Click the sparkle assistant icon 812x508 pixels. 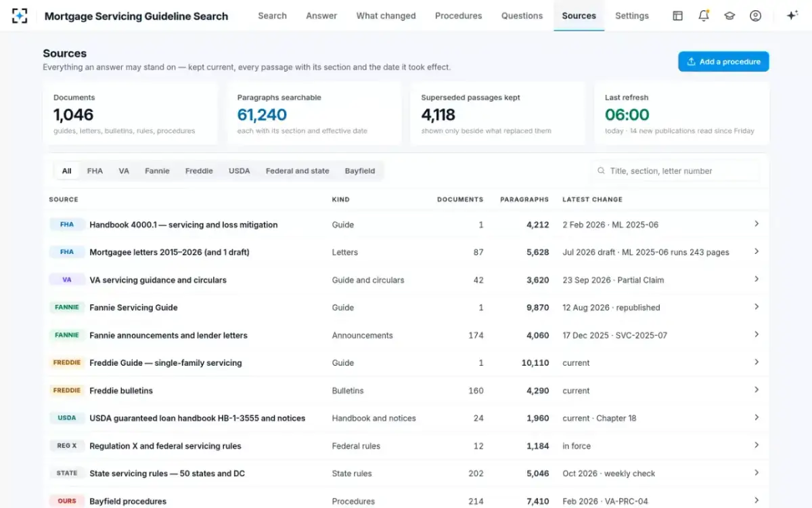[x=792, y=16]
